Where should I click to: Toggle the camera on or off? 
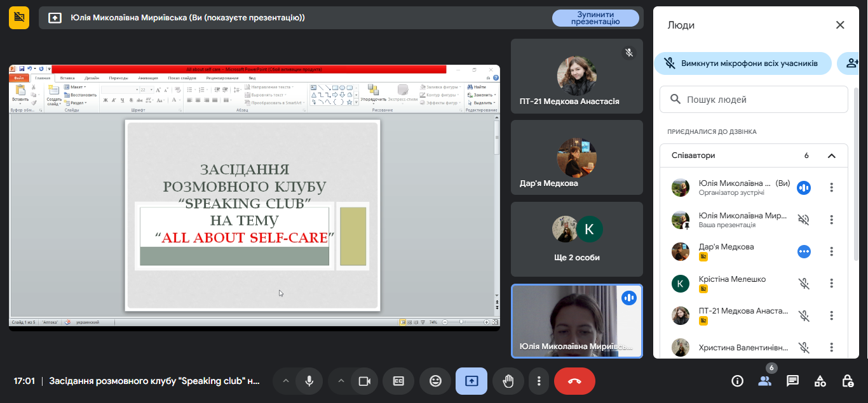pos(364,381)
